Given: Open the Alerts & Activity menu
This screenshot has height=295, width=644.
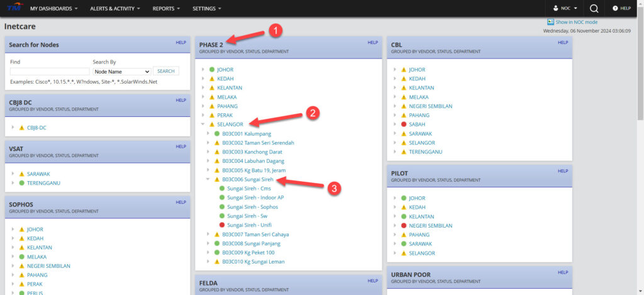Looking at the screenshot, I should click(114, 9).
